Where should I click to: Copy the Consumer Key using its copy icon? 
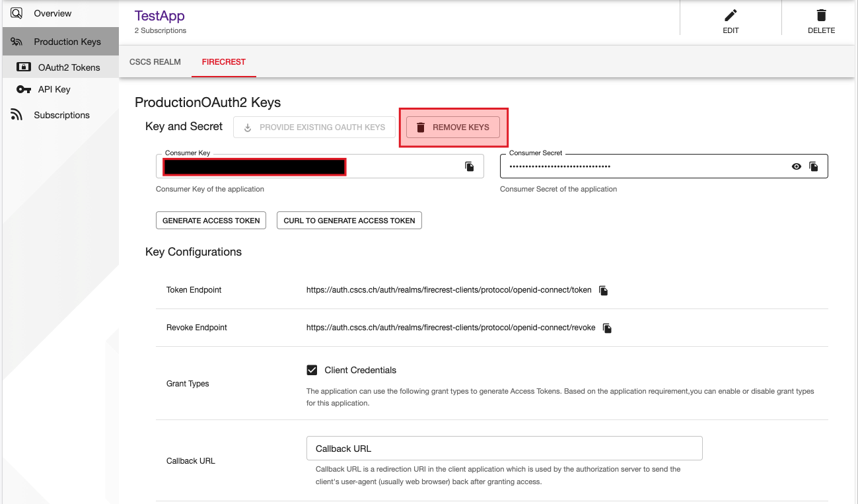(469, 166)
